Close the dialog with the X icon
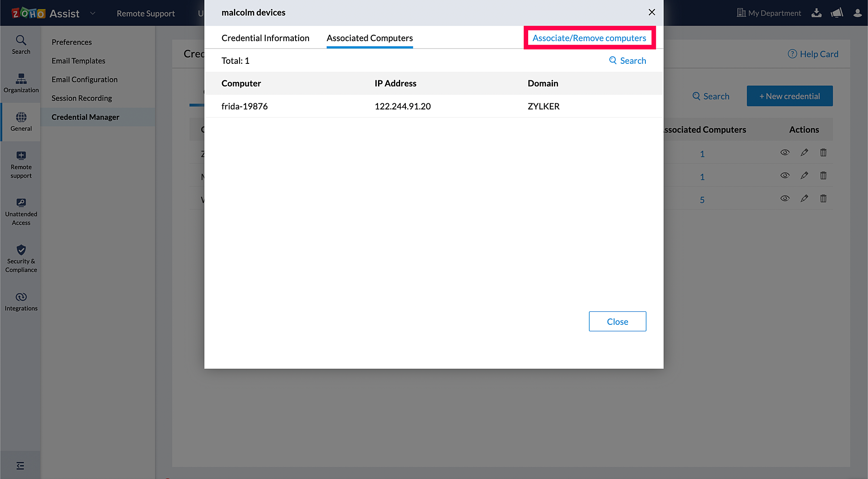This screenshot has height=479, width=868. click(651, 13)
